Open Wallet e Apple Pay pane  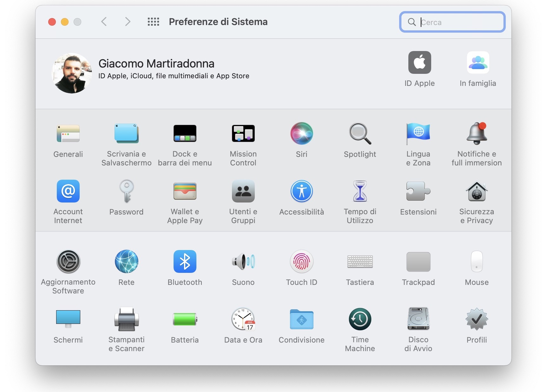[185, 191]
